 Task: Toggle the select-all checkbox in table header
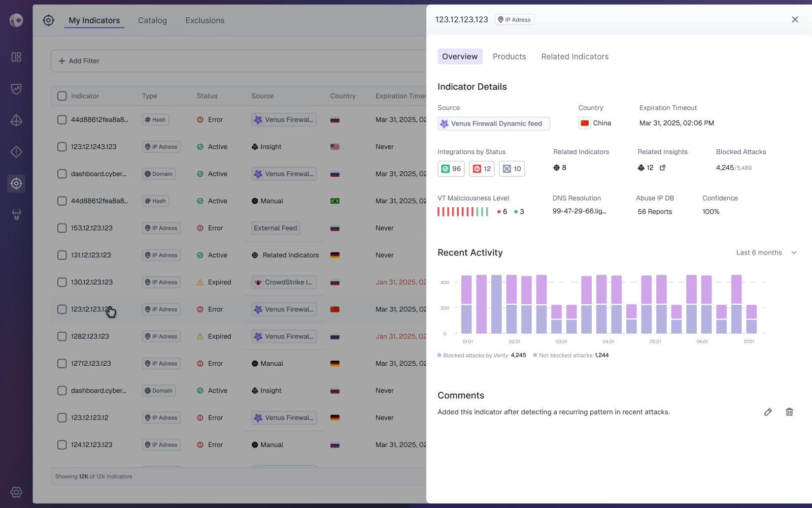click(62, 96)
